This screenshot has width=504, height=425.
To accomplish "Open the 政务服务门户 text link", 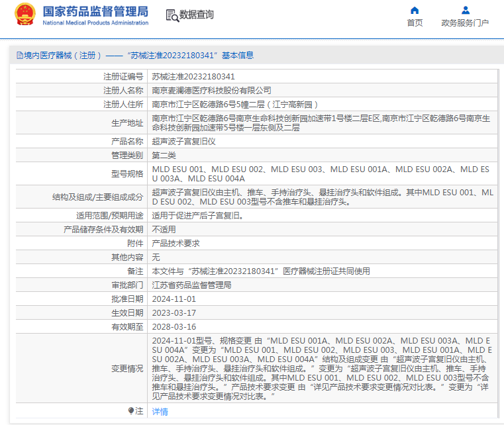I will pyautogui.click(x=465, y=23).
